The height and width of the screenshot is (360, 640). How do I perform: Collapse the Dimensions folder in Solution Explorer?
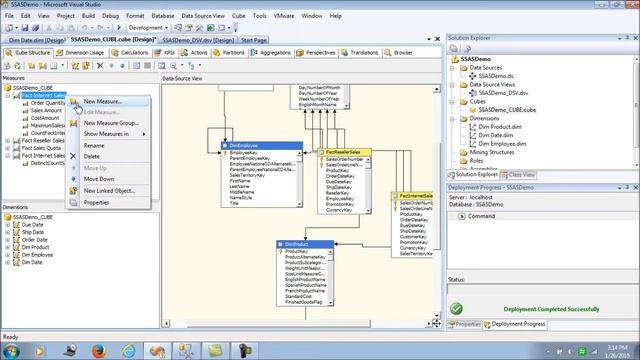point(452,118)
